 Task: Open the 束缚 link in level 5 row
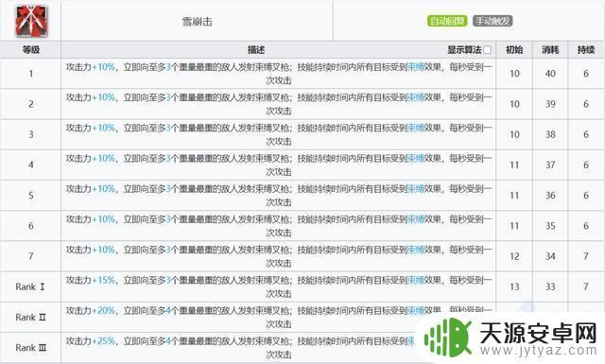coord(416,189)
